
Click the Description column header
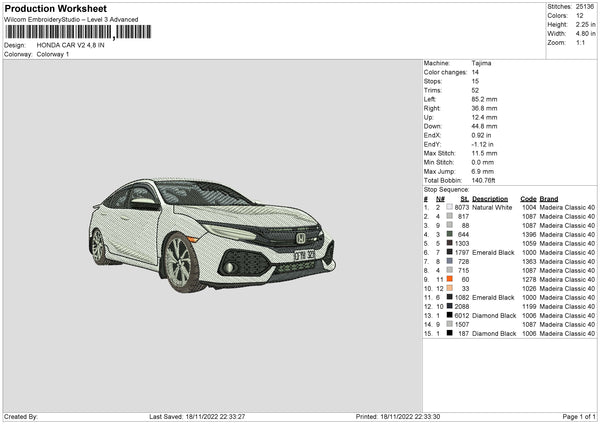(490, 198)
